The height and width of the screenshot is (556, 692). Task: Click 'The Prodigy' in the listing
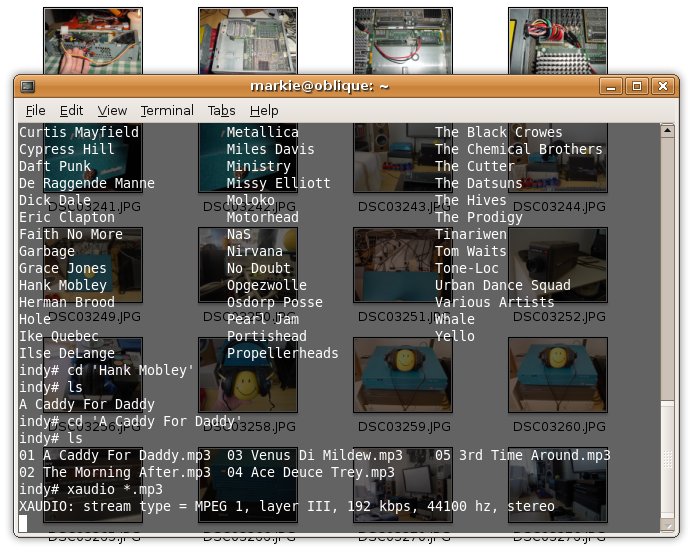tap(479, 217)
